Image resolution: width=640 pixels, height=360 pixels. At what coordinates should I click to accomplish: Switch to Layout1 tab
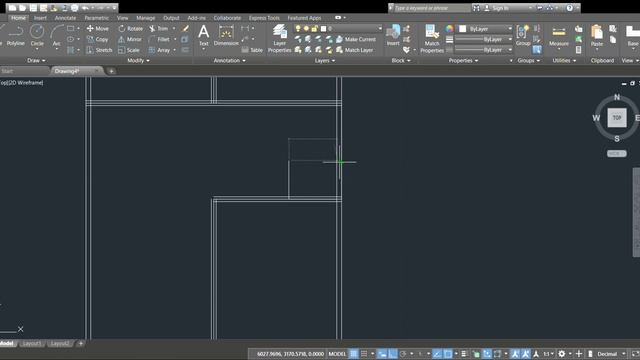coord(31,344)
